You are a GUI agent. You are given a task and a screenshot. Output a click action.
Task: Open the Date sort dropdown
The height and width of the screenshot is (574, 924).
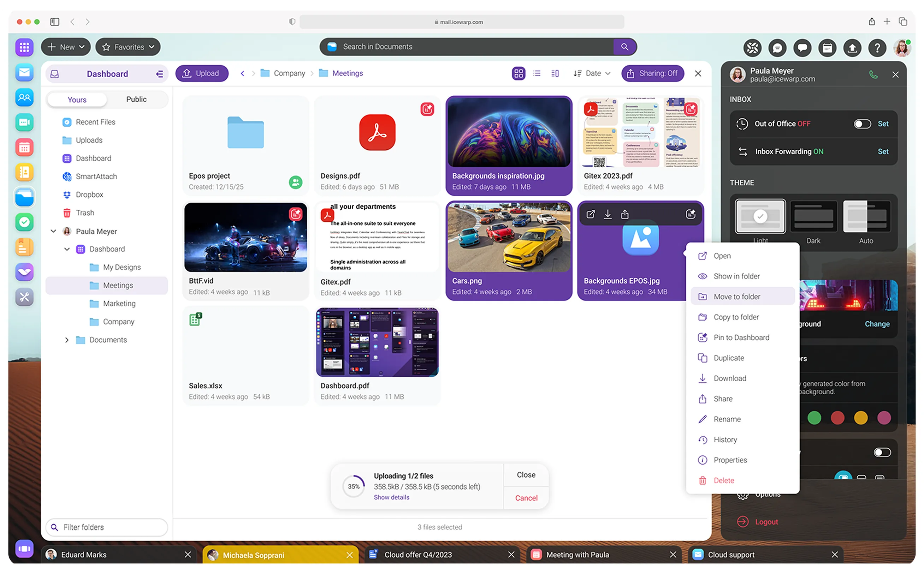592,73
